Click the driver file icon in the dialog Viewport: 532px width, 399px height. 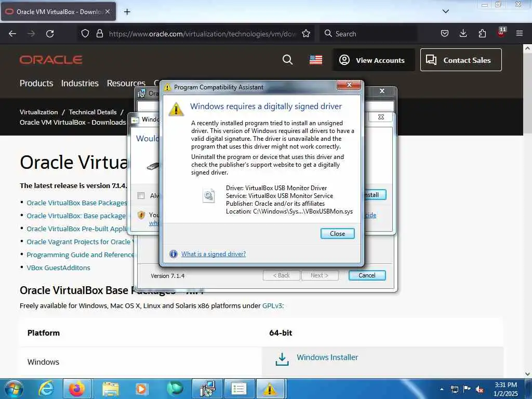click(x=209, y=196)
